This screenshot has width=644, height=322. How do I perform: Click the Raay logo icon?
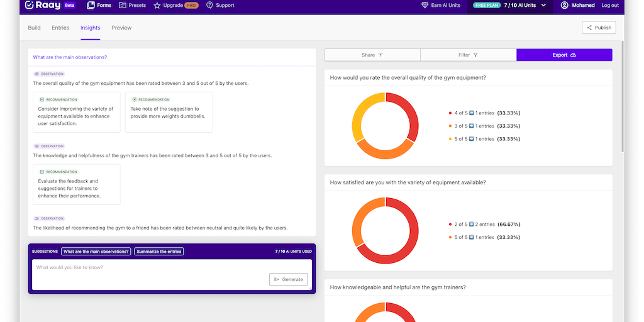point(29,5)
